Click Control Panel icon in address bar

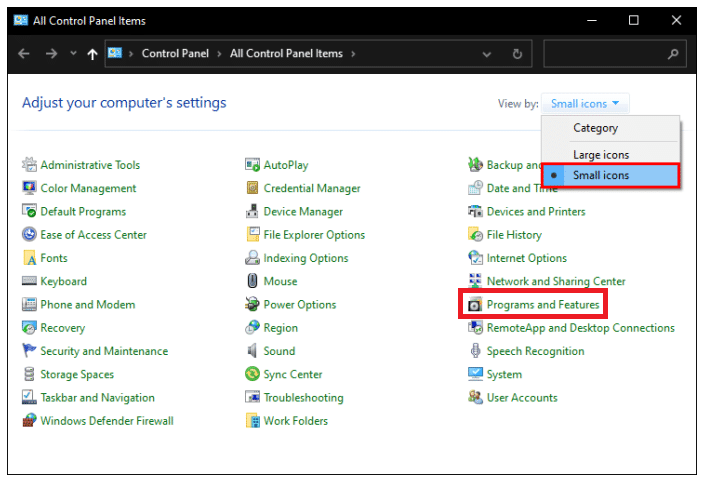point(115,53)
